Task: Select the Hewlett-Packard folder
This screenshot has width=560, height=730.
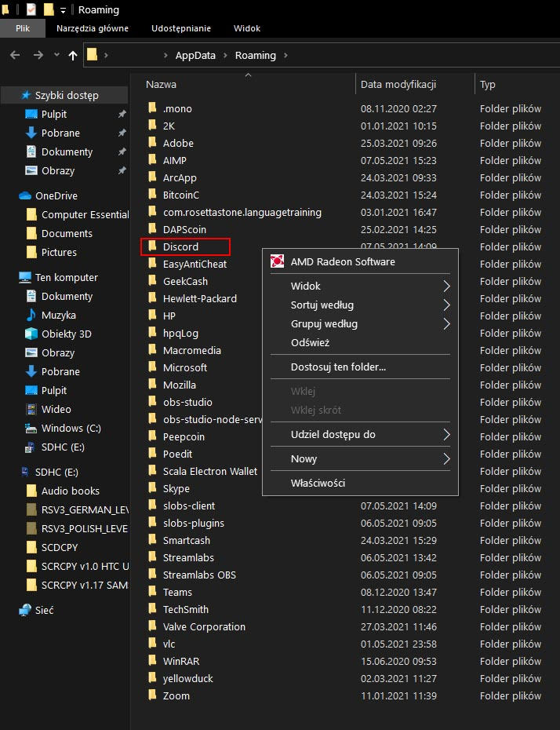Action: point(199,298)
